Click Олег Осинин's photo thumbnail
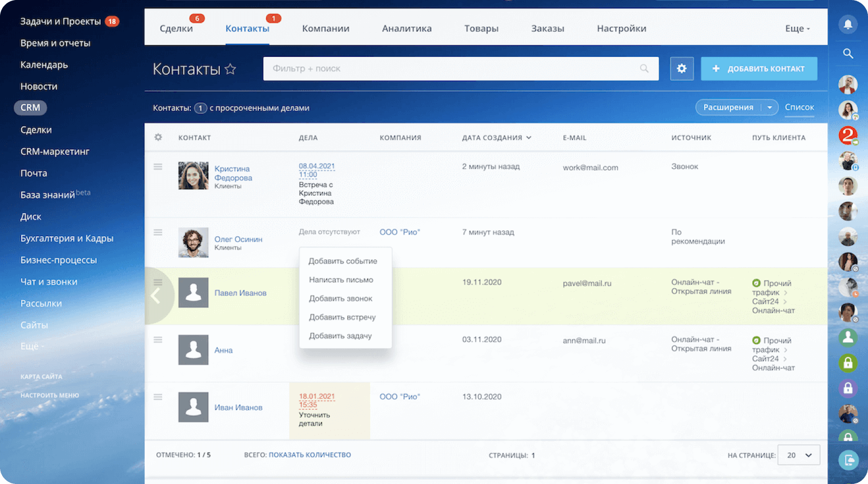This screenshot has width=868, height=484. tap(193, 243)
